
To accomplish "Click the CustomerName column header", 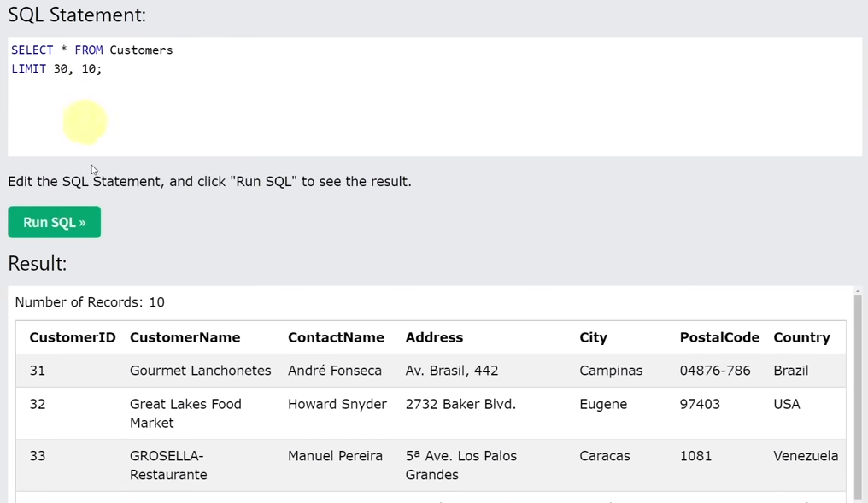I will coord(185,337).
